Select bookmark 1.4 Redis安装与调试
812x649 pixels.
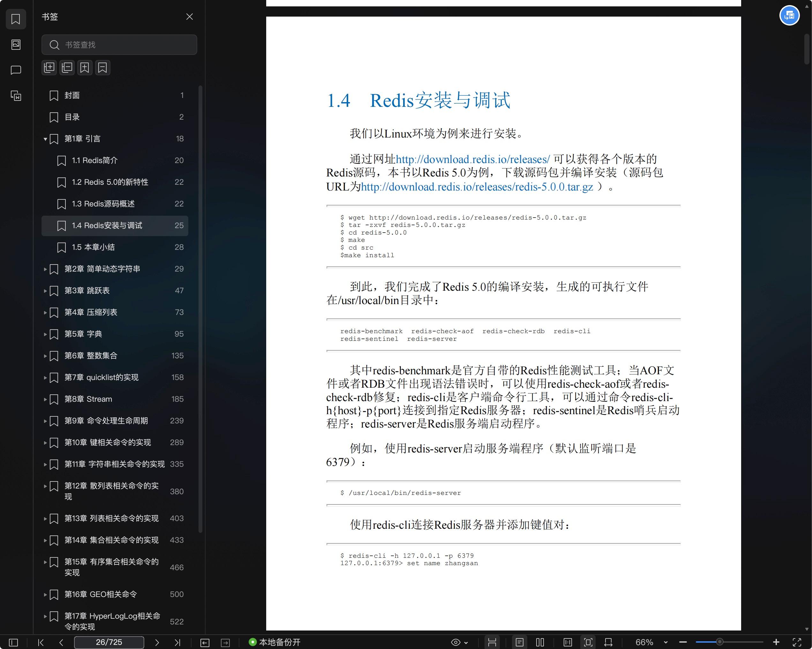pyautogui.click(x=115, y=226)
